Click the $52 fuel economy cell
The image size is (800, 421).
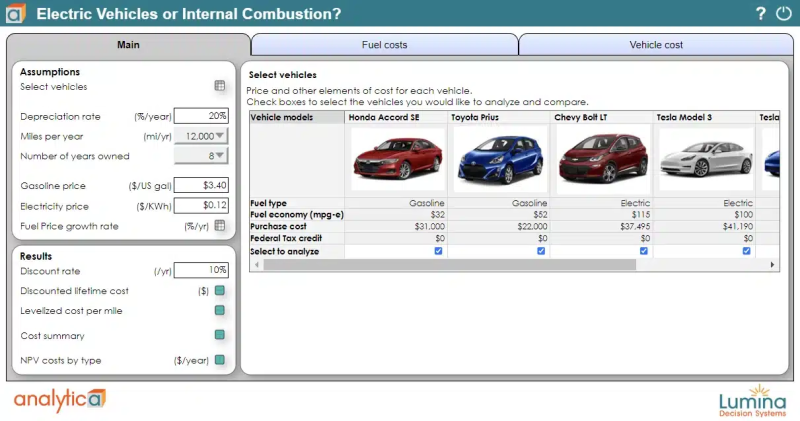(499, 214)
